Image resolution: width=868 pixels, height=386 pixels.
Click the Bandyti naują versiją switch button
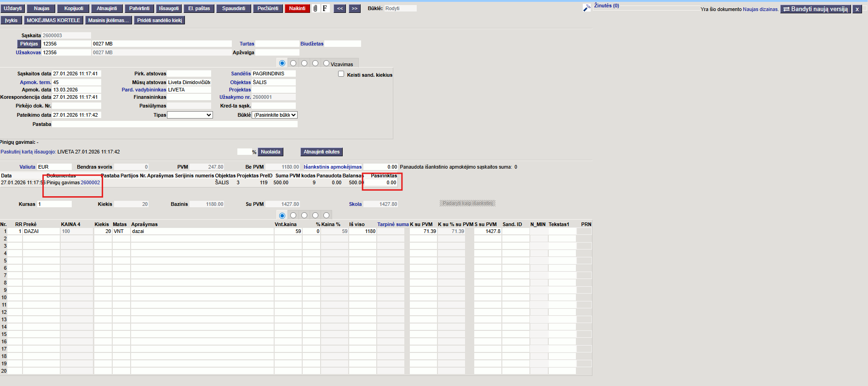[816, 9]
